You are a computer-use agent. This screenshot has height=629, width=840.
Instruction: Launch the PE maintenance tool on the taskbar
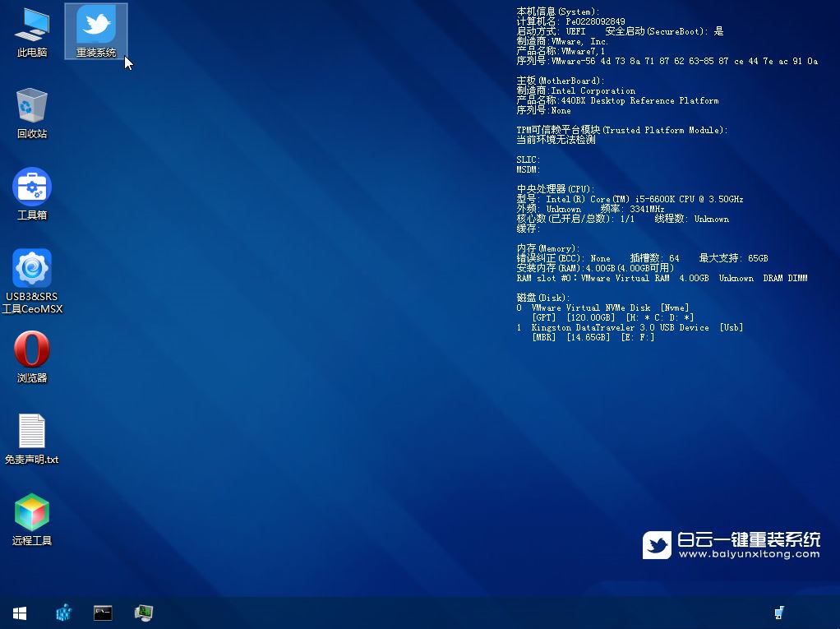144,613
